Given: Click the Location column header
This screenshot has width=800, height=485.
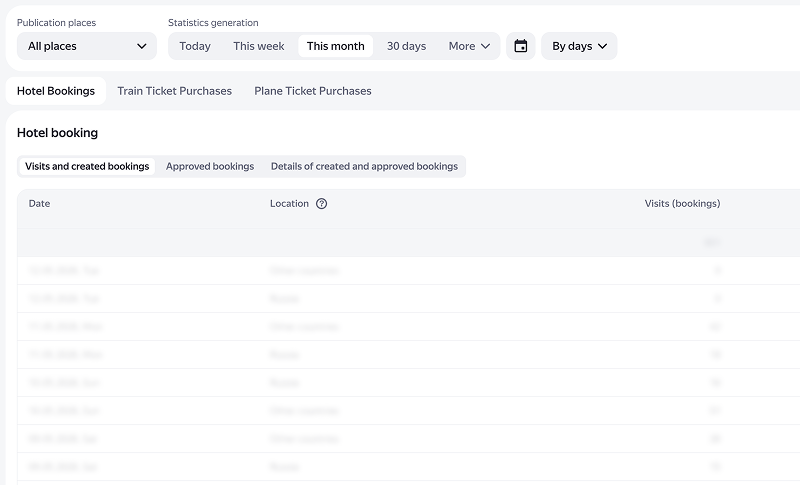Looking at the screenshot, I should [x=289, y=203].
